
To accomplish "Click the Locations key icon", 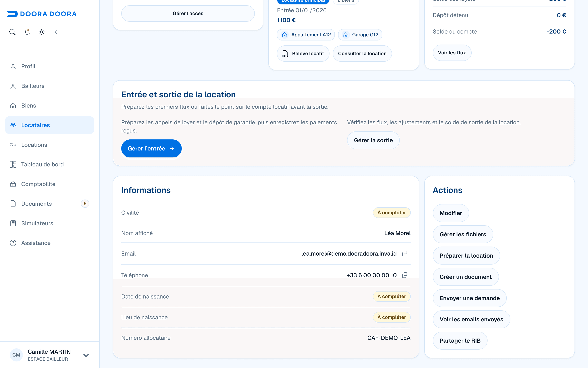I will tap(13, 145).
